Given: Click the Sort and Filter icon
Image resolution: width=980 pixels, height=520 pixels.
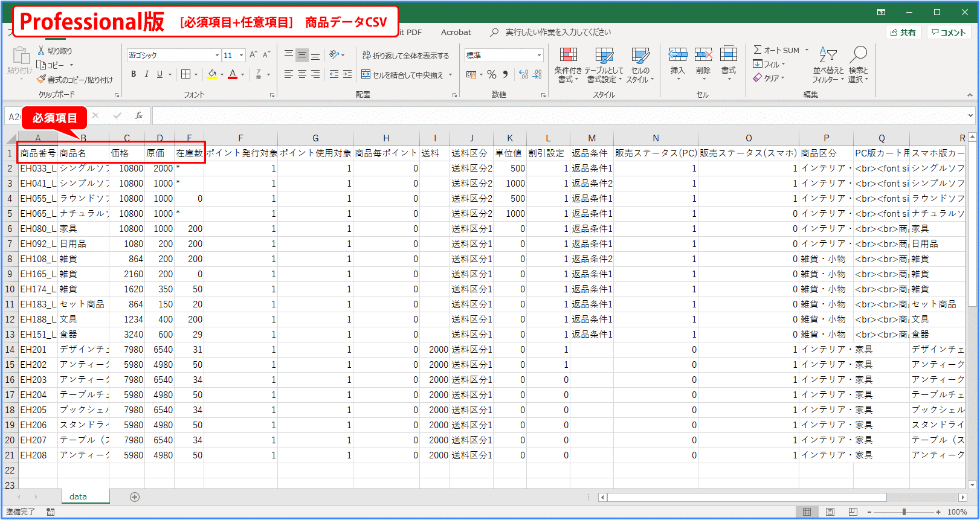Looking at the screenshot, I should click(828, 55).
